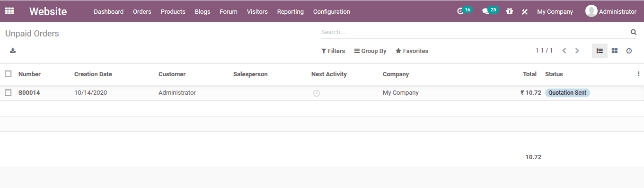Viewport: 644px width, 188px height.
Task: Click the Unpaid Orders breadcrumb title
Action: pyautogui.click(x=32, y=34)
